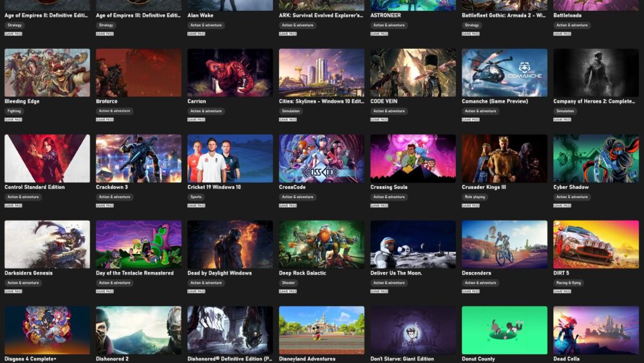This screenshot has height=363, width=644.
Task: Click Game Pass badge under Control Standard Edition
Action: [x=13, y=206]
